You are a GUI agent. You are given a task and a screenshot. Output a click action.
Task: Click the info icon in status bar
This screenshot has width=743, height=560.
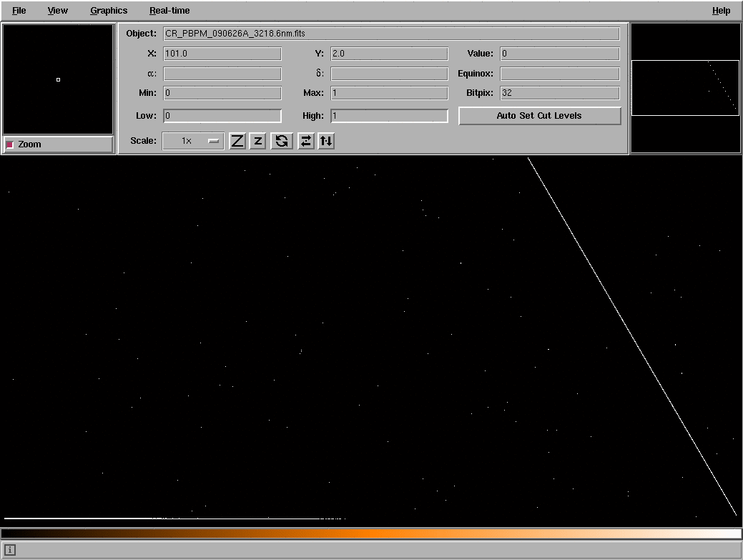[10, 550]
